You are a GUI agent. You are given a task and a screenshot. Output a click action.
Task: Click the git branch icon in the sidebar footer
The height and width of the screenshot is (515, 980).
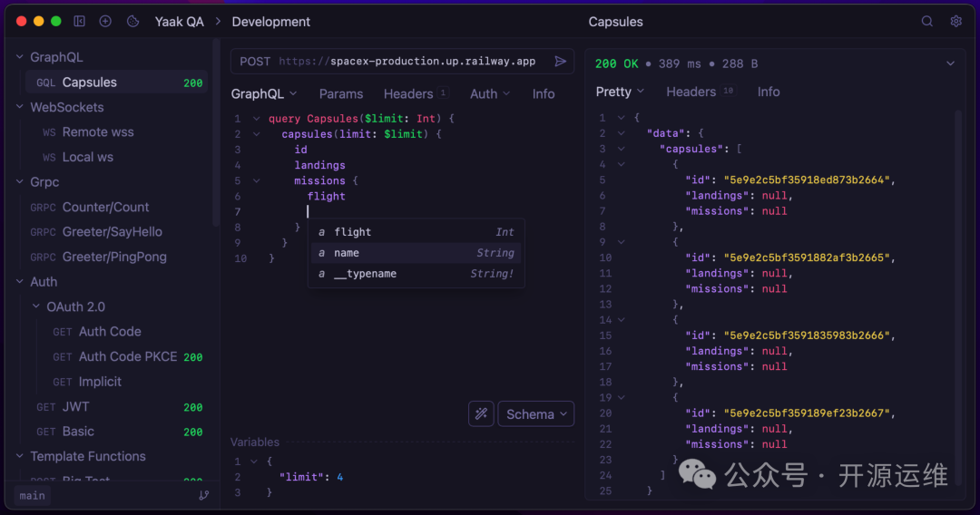click(x=203, y=495)
